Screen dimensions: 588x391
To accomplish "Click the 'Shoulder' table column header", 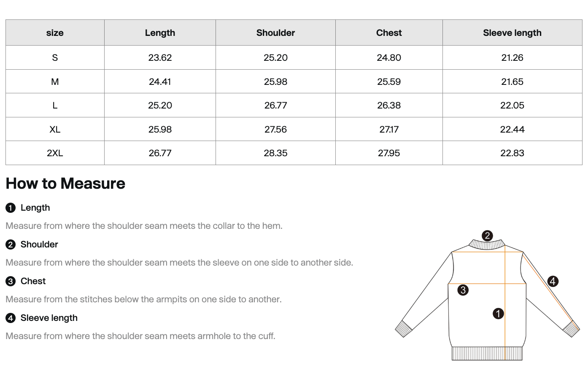I will pos(275,33).
